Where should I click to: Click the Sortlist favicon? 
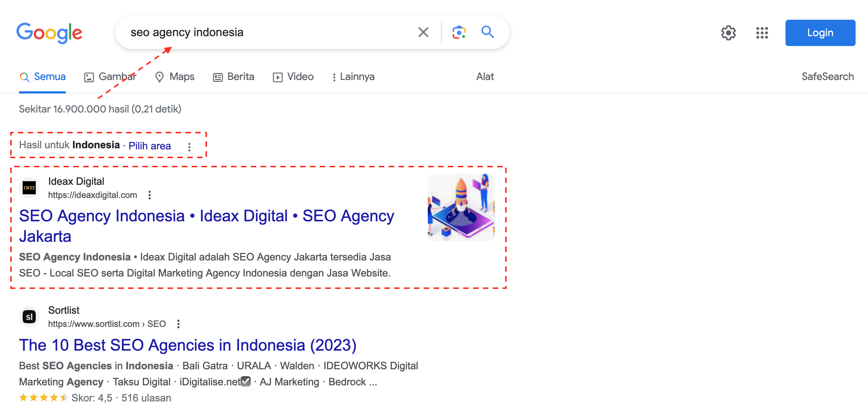pos(29,317)
